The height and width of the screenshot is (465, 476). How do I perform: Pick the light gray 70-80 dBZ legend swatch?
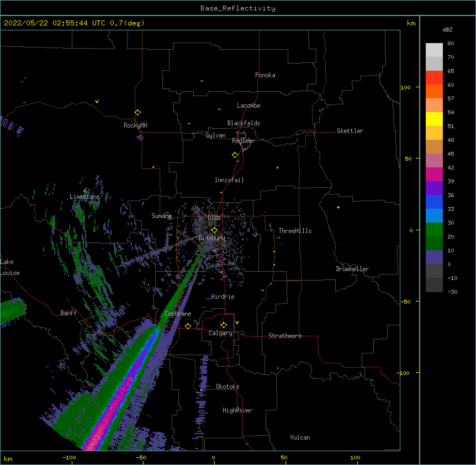pos(434,50)
